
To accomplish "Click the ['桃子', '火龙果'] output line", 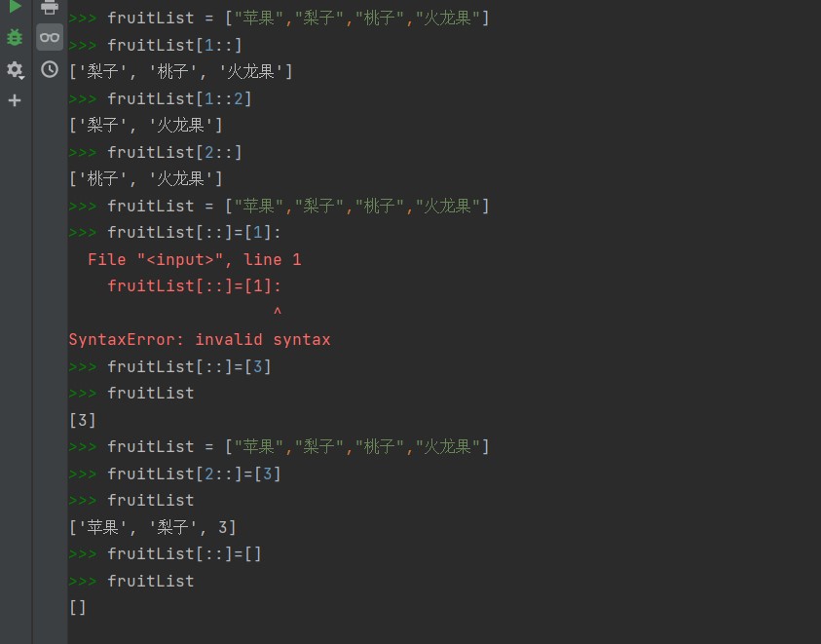I will pos(146,179).
